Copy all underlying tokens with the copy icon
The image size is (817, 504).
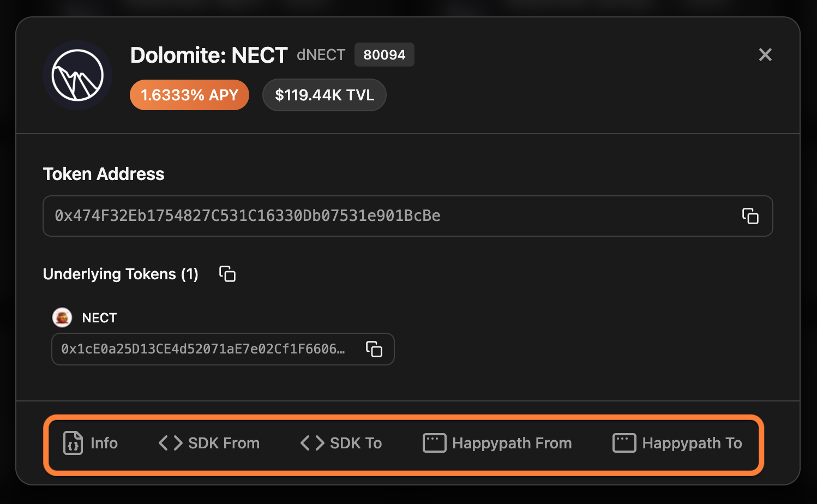(x=227, y=274)
